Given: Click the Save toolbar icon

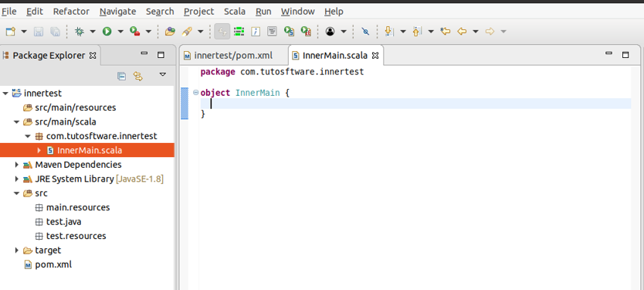Looking at the screenshot, I should [x=38, y=31].
